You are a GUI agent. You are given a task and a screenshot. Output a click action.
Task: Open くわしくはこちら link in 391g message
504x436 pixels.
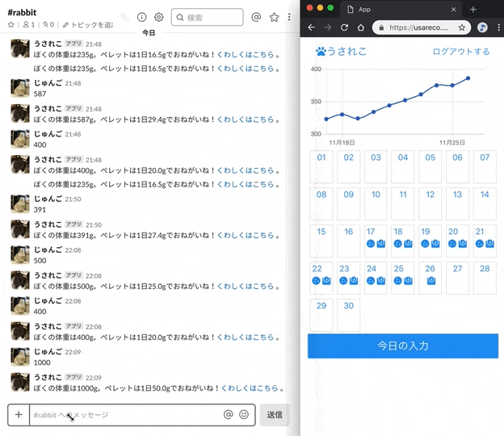246,235
